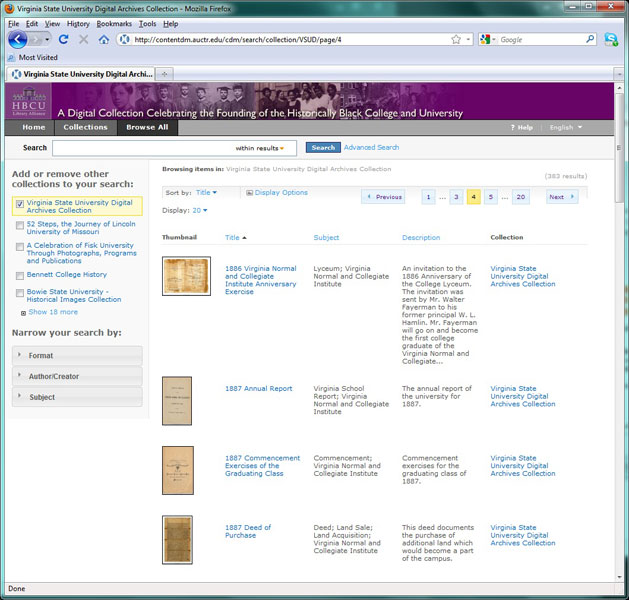Open the 1887 Deed of Purchase link
The image size is (629, 600).
pos(248,531)
